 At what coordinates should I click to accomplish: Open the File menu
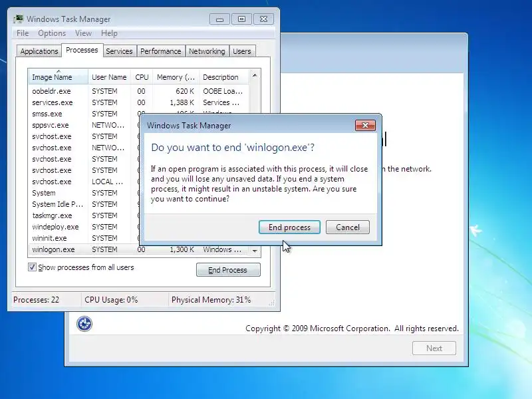tap(23, 33)
